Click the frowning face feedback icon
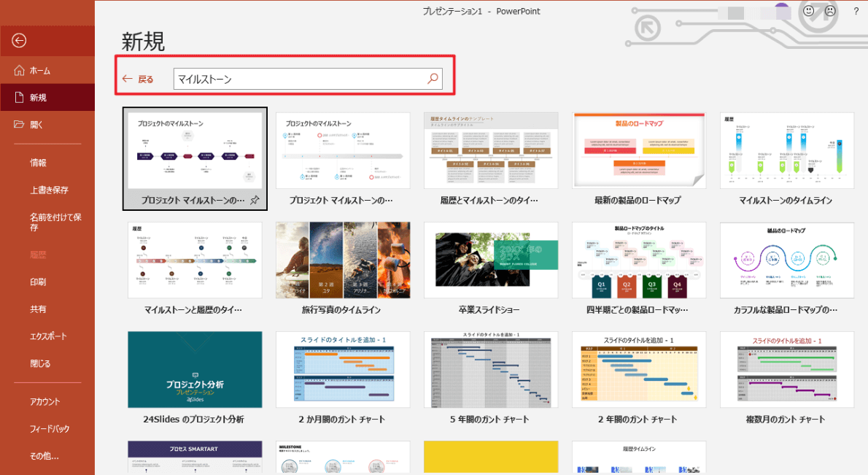The width and height of the screenshot is (868, 475). click(x=830, y=11)
